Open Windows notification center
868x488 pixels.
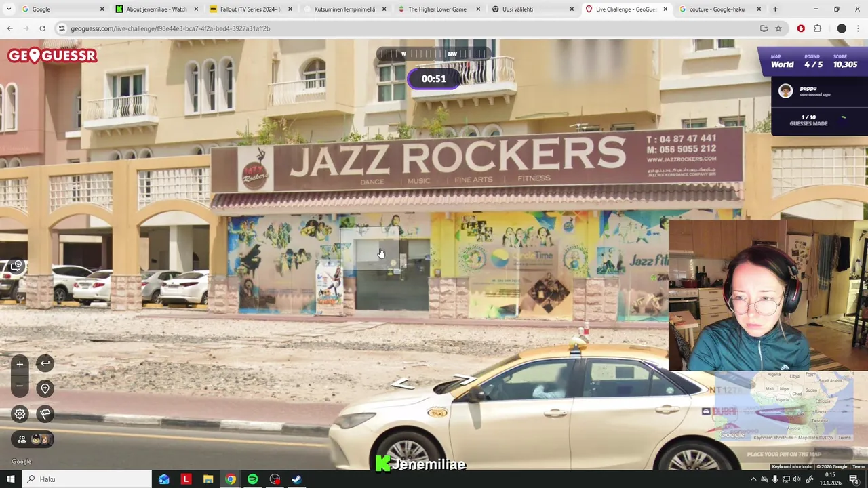[854, 479]
